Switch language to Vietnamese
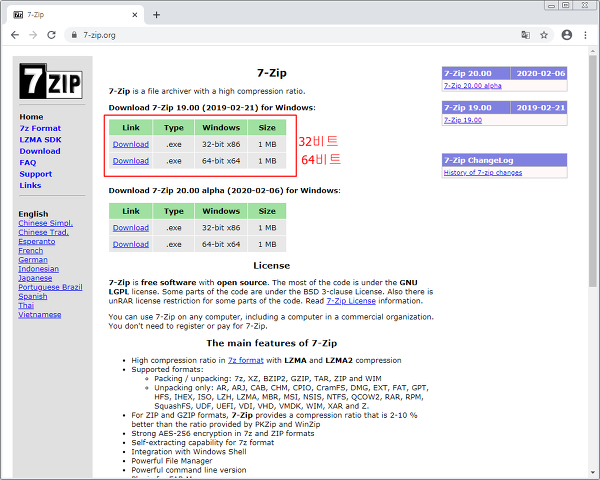This screenshot has height=480, width=600. pyautogui.click(x=40, y=315)
